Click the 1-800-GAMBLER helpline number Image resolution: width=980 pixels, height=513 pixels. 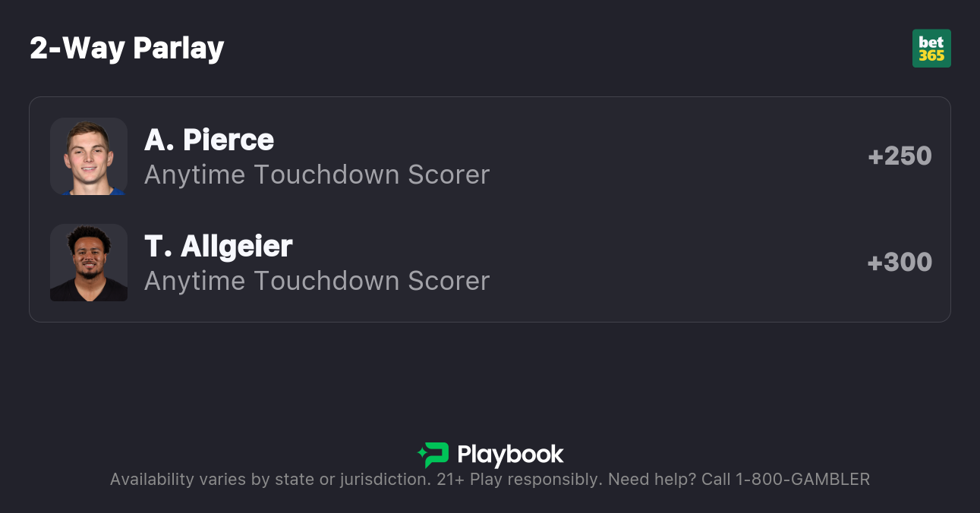802,480
